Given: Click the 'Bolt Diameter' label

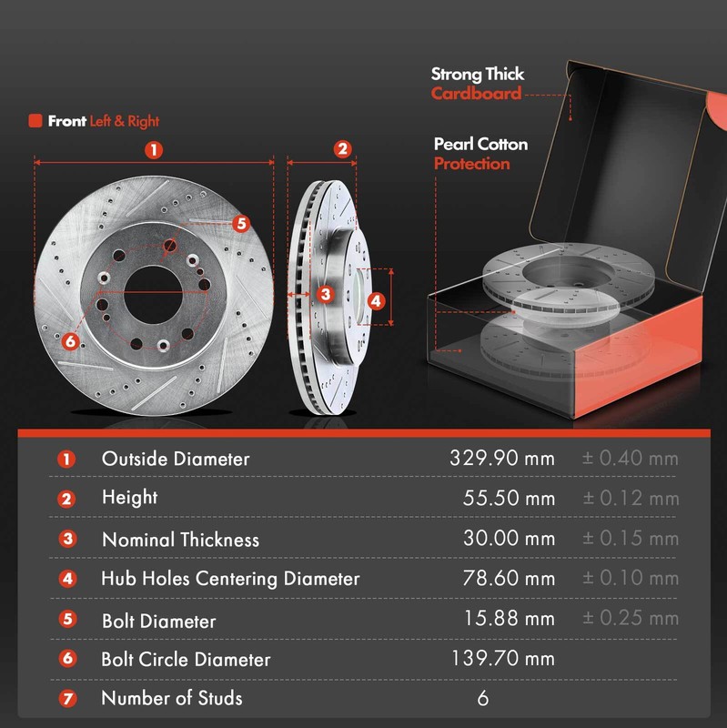Looking at the screenshot, I should click(158, 622).
